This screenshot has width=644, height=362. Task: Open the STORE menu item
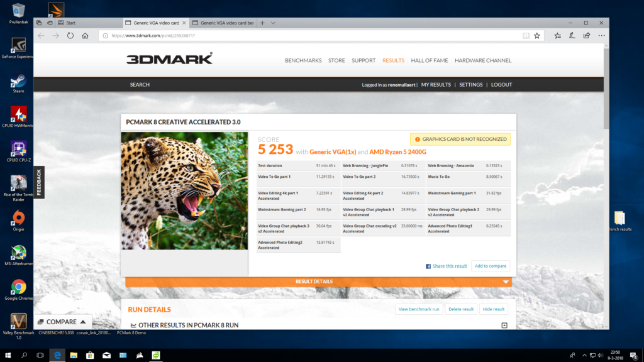pos(336,60)
